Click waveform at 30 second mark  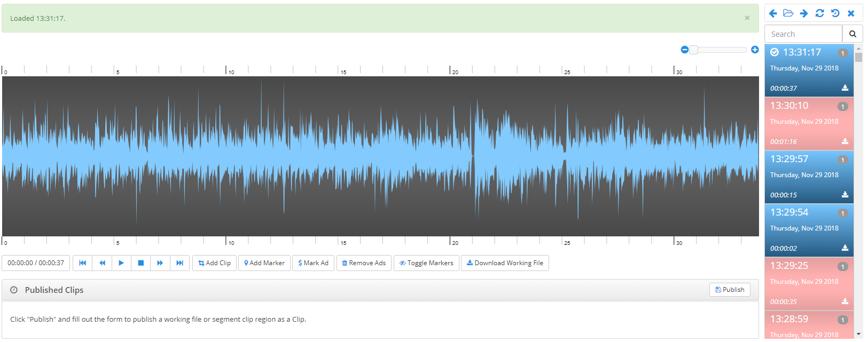[x=674, y=156]
